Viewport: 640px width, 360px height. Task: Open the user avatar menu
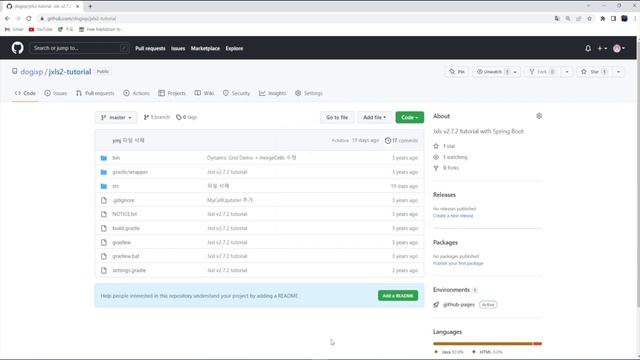click(619, 48)
